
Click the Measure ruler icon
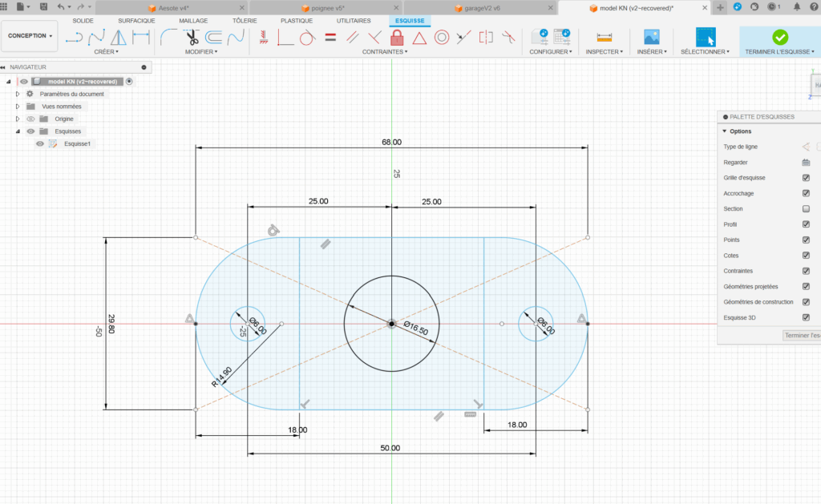[x=605, y=38]
